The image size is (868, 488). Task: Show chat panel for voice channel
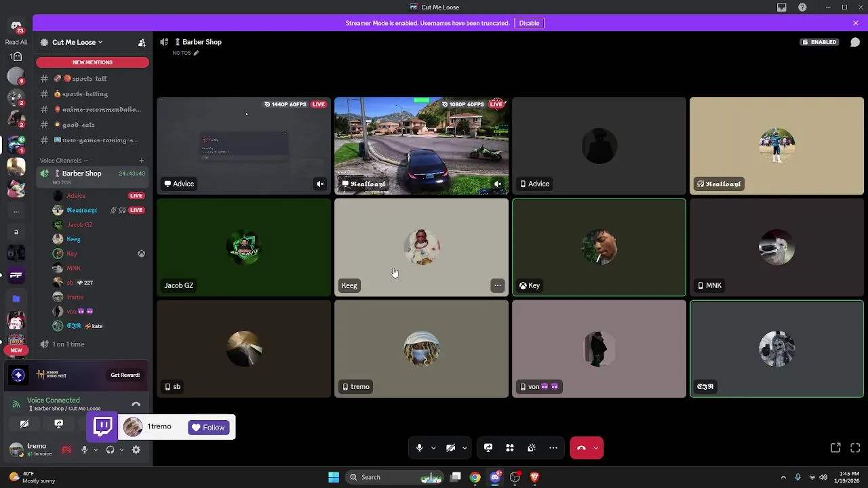click(x=855, y=42)
